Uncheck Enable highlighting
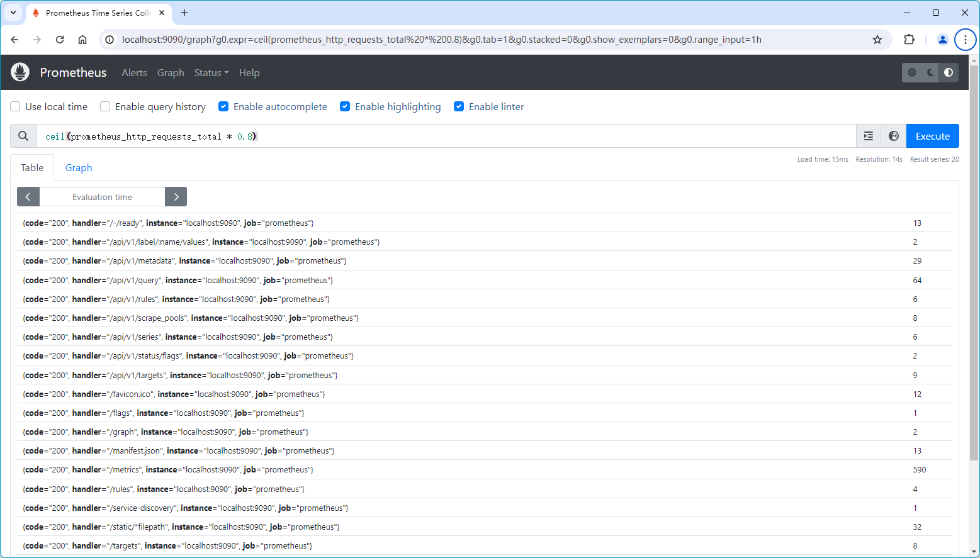Screen dimensions: 980x558 345,106
